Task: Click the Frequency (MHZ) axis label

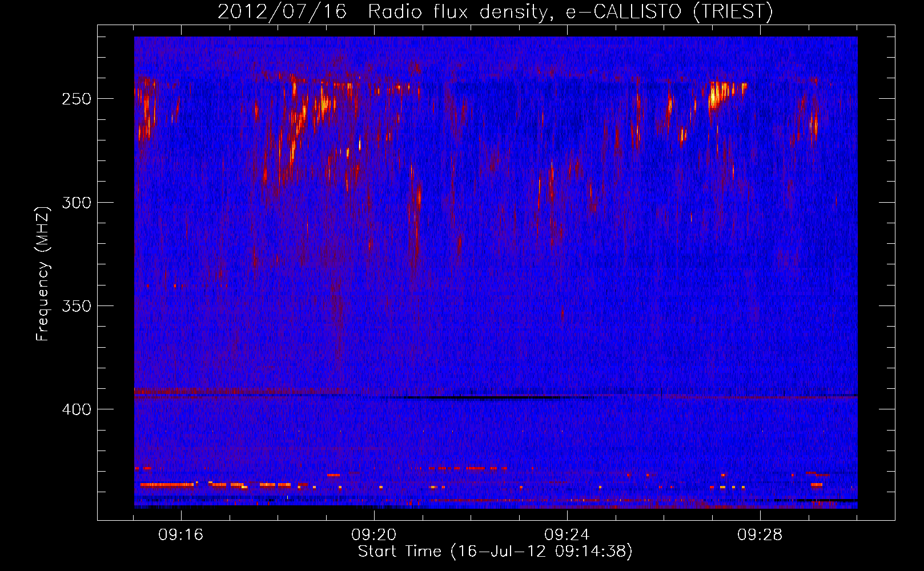Action: click(43, 274)
